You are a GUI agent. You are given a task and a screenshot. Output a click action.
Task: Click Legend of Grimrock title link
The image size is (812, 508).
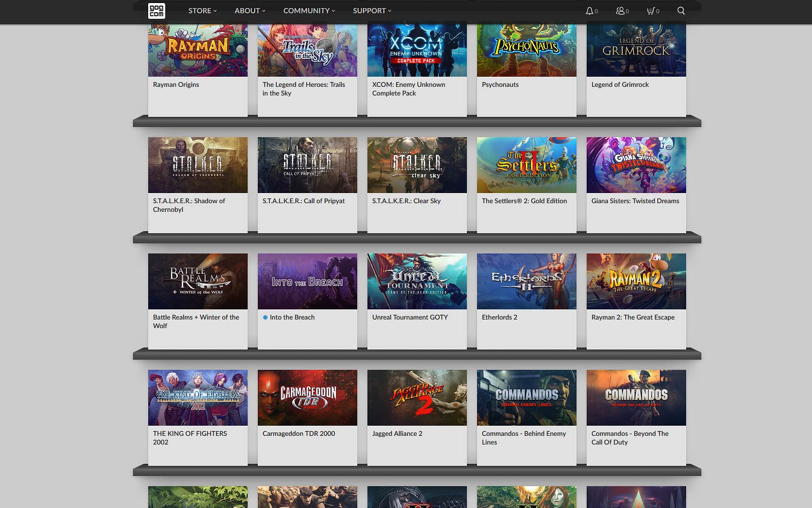[x=620, y=85]
